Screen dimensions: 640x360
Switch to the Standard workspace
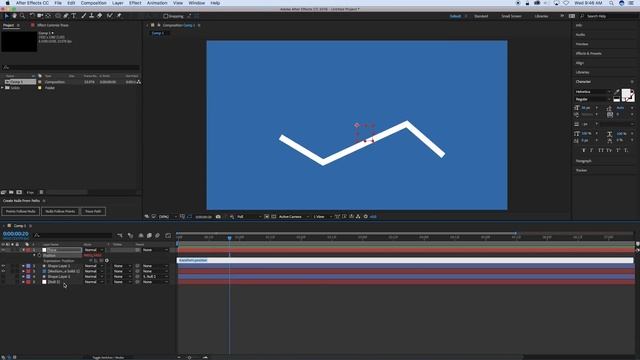pos(481,16)
